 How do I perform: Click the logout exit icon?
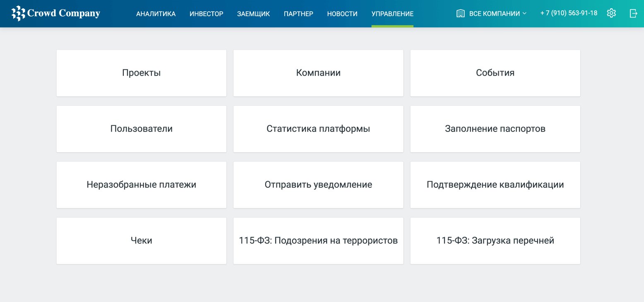[633, 13]
